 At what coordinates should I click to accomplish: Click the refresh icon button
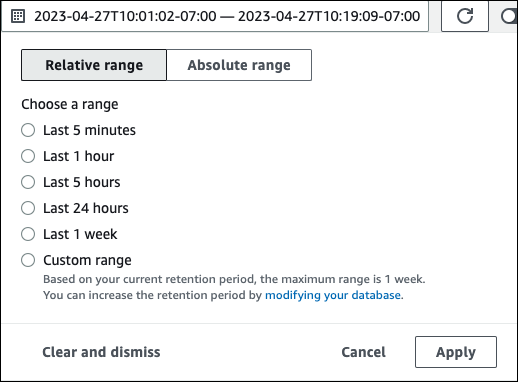click(465, 16)
